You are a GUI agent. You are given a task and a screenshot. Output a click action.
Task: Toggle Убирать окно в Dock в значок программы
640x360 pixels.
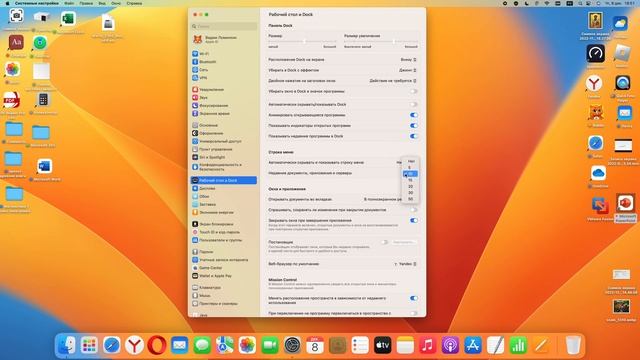(413, 91)
